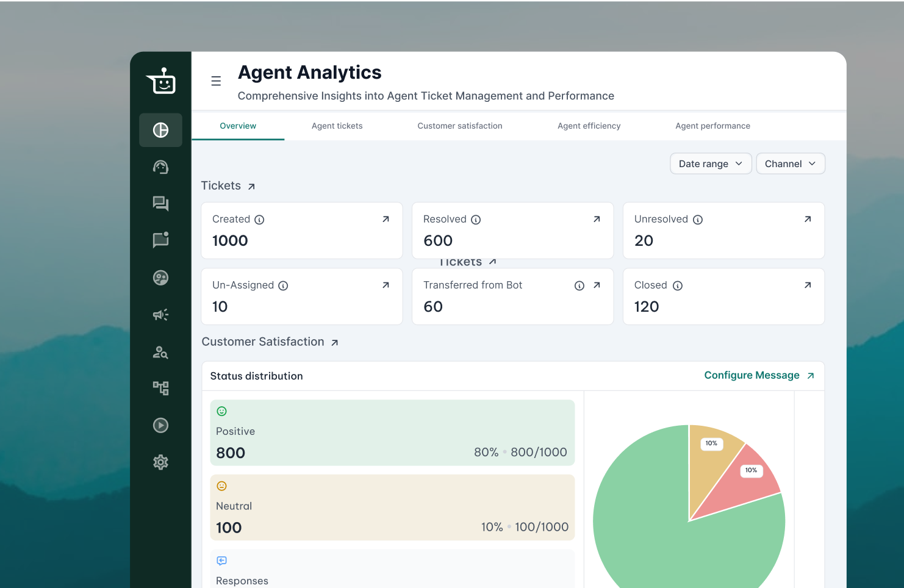Viewport: 904px width, 588px height.
Task: Switch to the Agent tickets tab
Action: [337, 126]
